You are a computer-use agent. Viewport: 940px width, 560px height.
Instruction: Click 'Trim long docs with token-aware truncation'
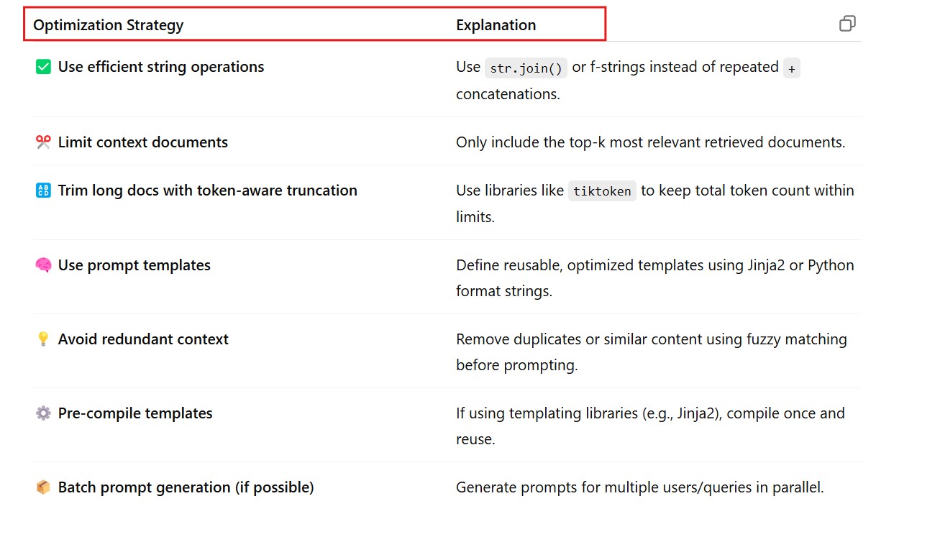[208, 191]
